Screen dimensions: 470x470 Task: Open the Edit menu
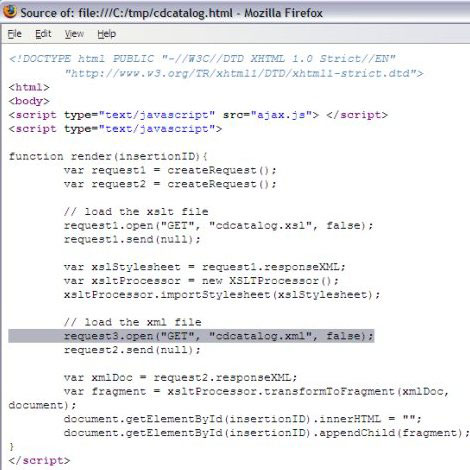tap(43, 34)
